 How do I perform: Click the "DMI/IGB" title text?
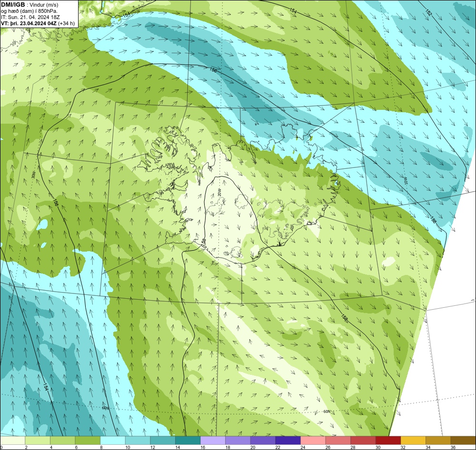[x=13, y=4]
